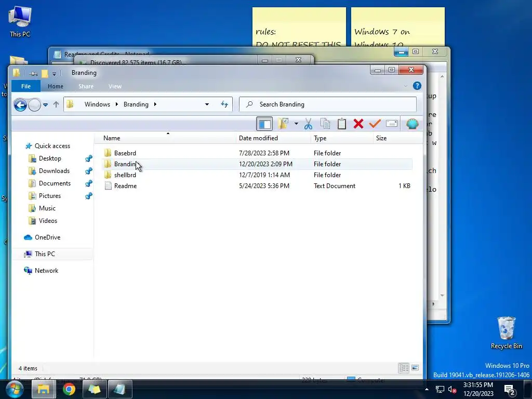The width and height of the screenshot is (532, 399).
Task: Select the Basebrd folder row
Action: [257, 153]
